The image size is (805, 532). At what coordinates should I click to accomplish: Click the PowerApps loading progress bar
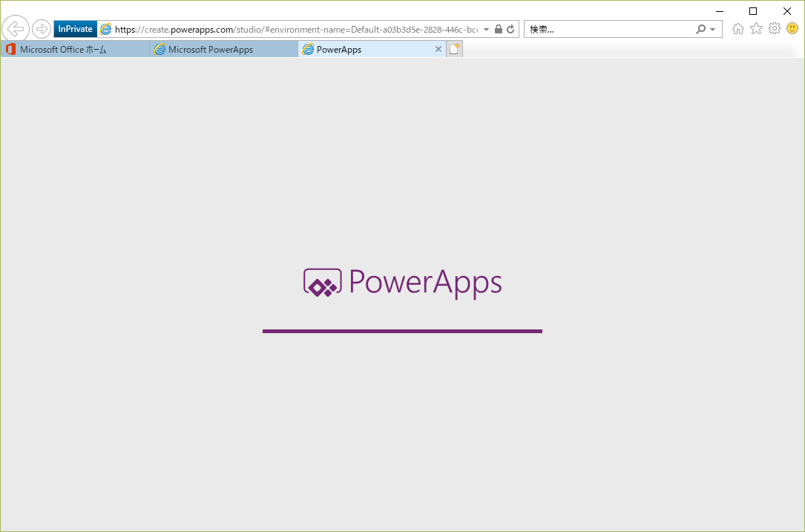[x=402, y=331]
